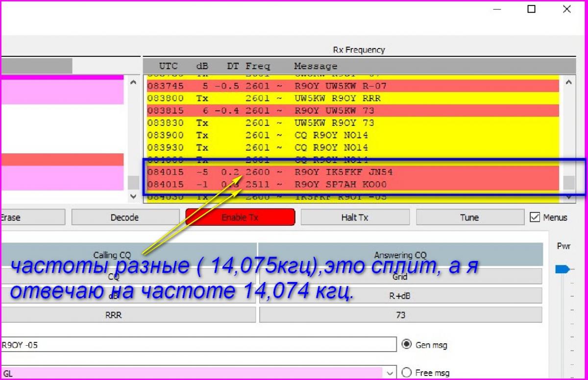Image resolution: width=588 pixels, height=380 pixels.
Task: Click the 73 message button
Action: (x=400, y=315)
